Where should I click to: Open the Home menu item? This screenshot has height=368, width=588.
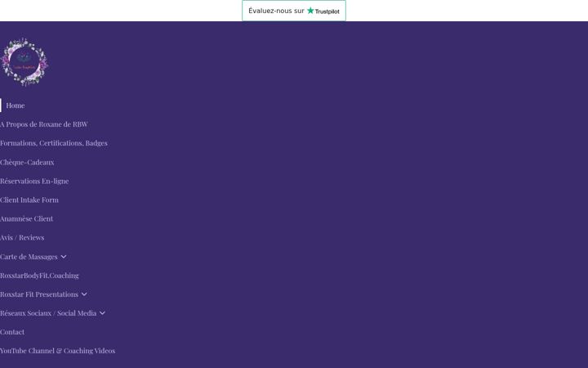pos(16,105)
